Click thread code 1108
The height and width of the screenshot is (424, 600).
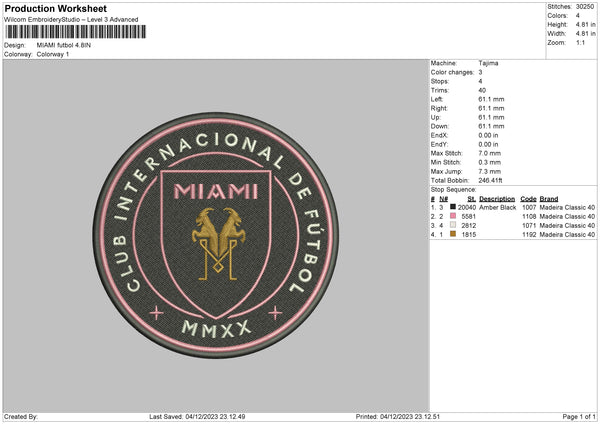529,216
